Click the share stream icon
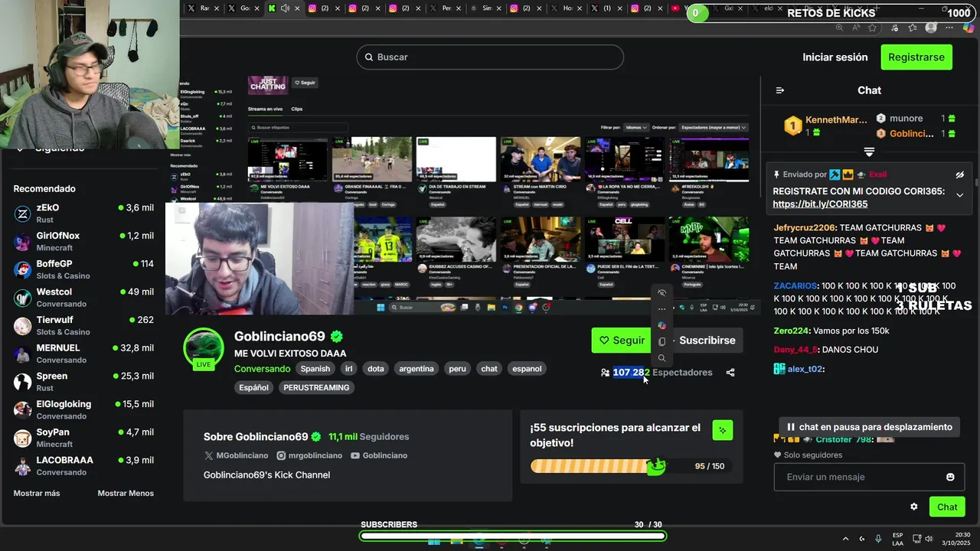Image resolution: width=980 pixels, height=551 pixels. pyautogui.click(x=730, y=373)
